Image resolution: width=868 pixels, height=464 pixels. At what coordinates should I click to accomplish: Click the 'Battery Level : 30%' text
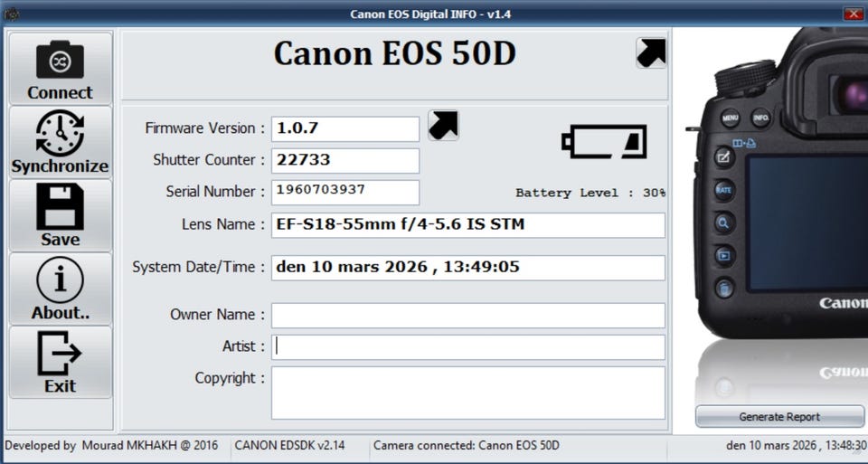point(590,193)
